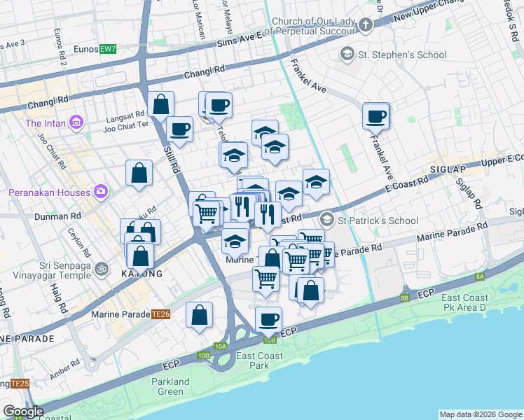Viewport: 524px width, 420px height.
Task: Click ECP exit 10A badge
Action: point(221,346)
